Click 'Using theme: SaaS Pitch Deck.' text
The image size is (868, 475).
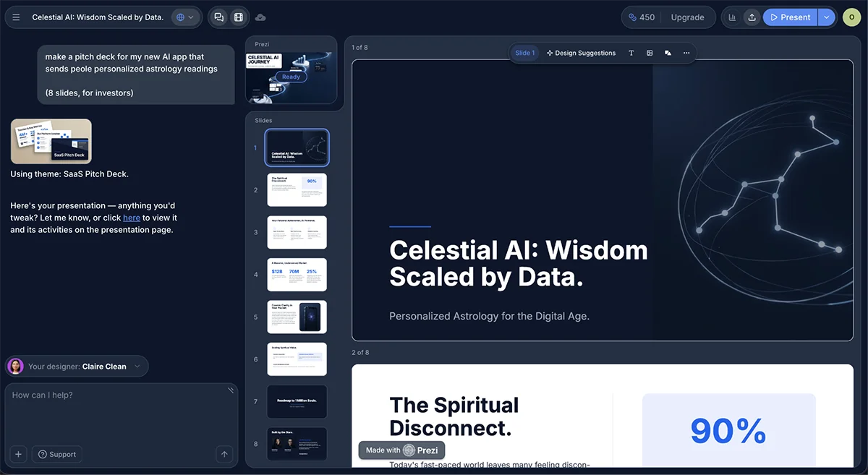(x=69, y=174)
